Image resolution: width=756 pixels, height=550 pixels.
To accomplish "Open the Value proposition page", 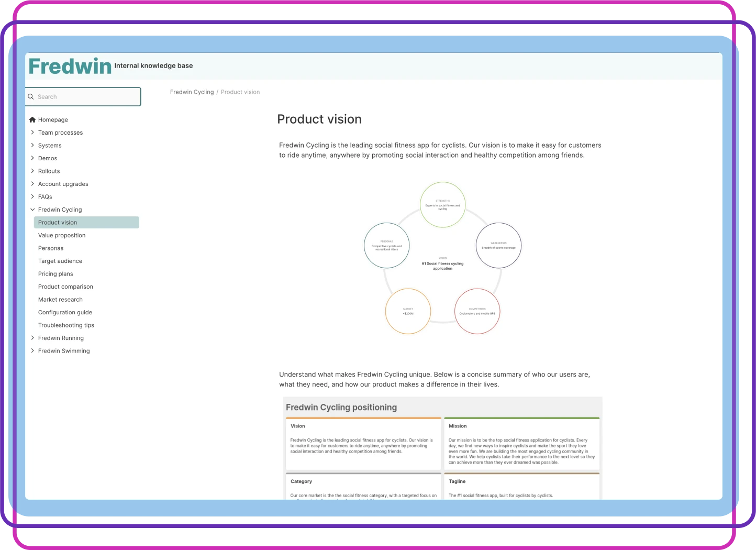I will pos(62,236).
